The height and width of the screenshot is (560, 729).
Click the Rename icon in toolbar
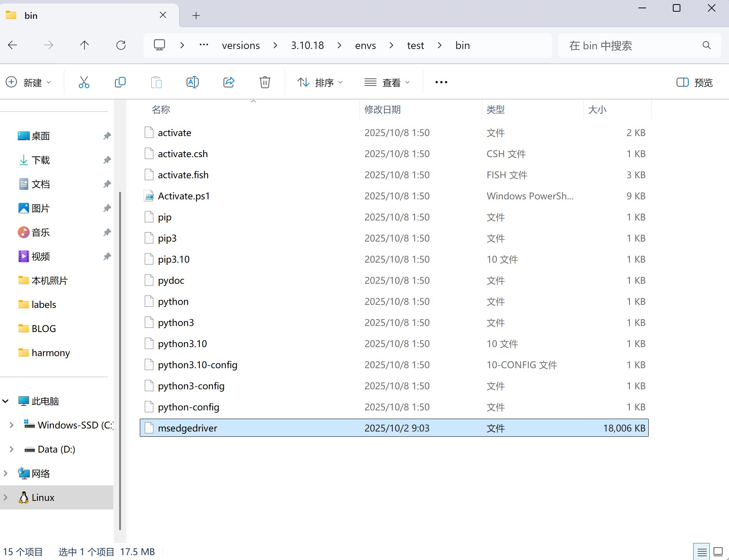pyautogui.click(x=192, y=82)
